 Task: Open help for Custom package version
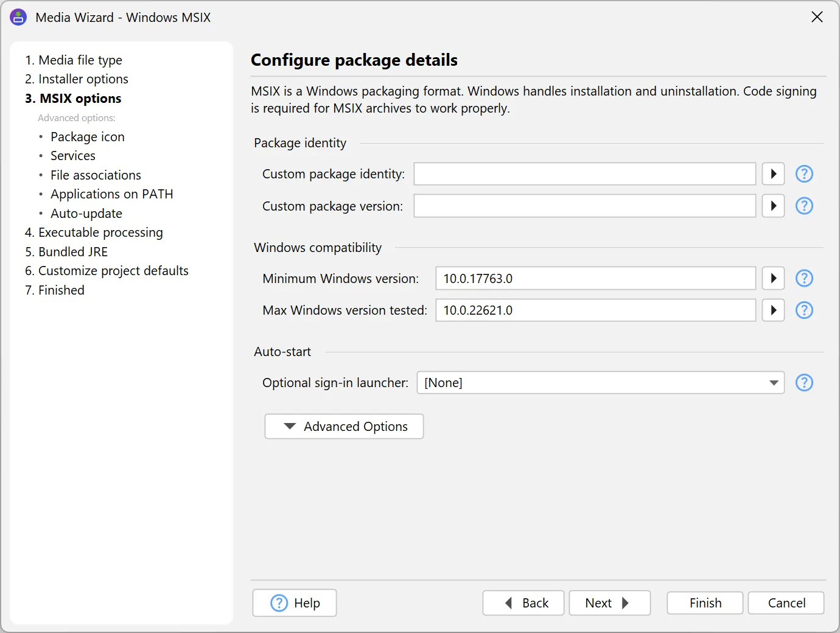pos(804,206)
